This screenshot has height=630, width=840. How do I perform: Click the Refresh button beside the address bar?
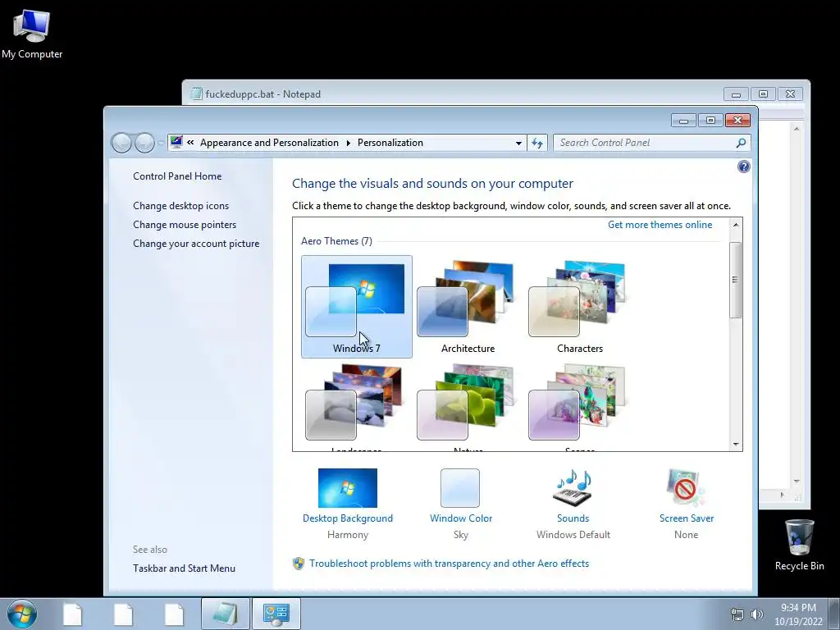(537, 143)
